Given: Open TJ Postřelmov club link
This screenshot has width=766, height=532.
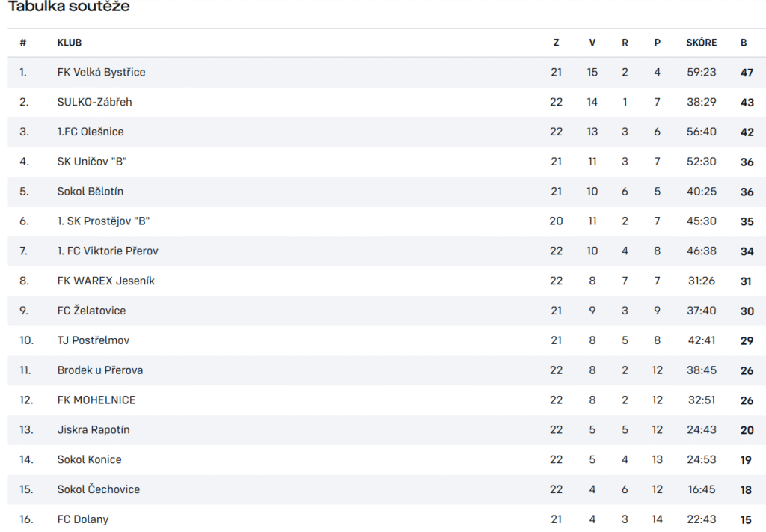Looking at the screenshot, I should coord(94,340).
